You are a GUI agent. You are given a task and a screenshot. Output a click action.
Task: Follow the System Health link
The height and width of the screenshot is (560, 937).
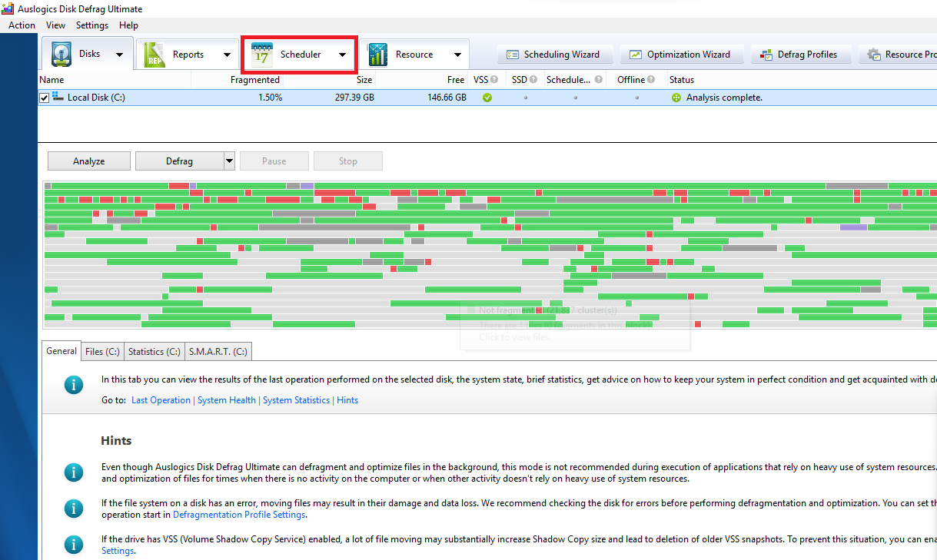click(x=227, y=400)
